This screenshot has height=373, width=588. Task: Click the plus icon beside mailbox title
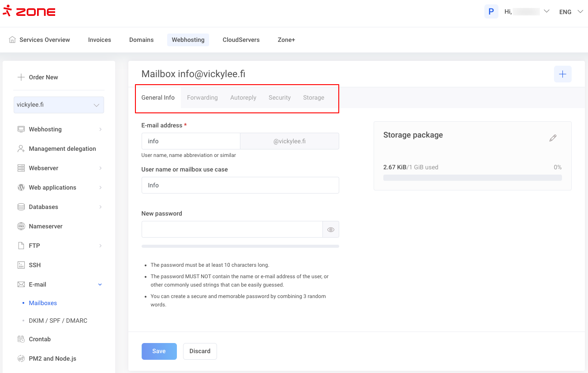pos(562,74)
